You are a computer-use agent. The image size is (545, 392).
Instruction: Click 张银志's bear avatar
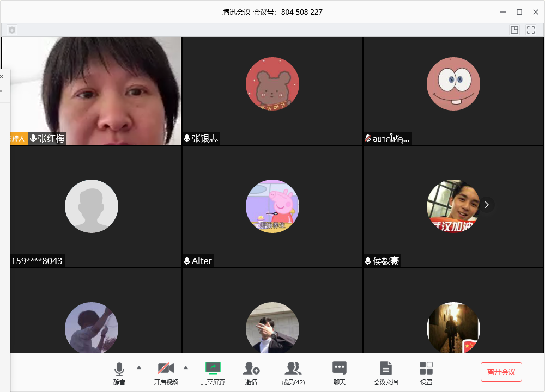(272, 83)
